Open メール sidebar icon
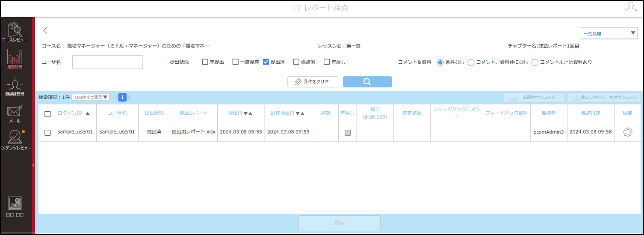The width and height of the screenshot is (644, 235). point(15,114)
